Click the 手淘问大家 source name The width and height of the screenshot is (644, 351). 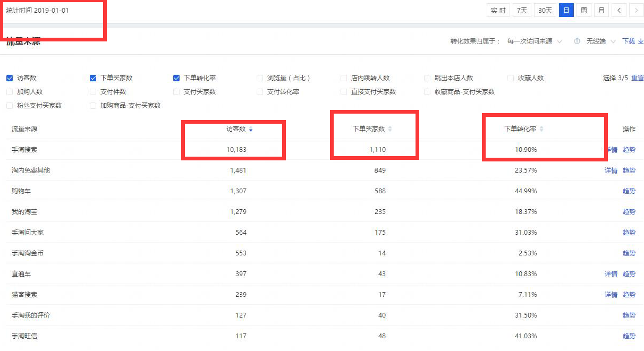(x=28, y=233)
